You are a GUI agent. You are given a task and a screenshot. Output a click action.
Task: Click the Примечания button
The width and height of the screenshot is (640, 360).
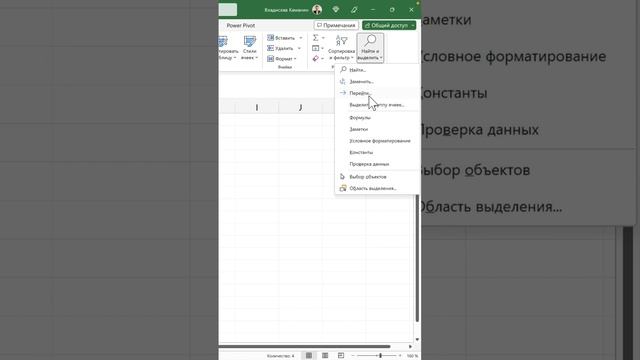click(336, 25)
